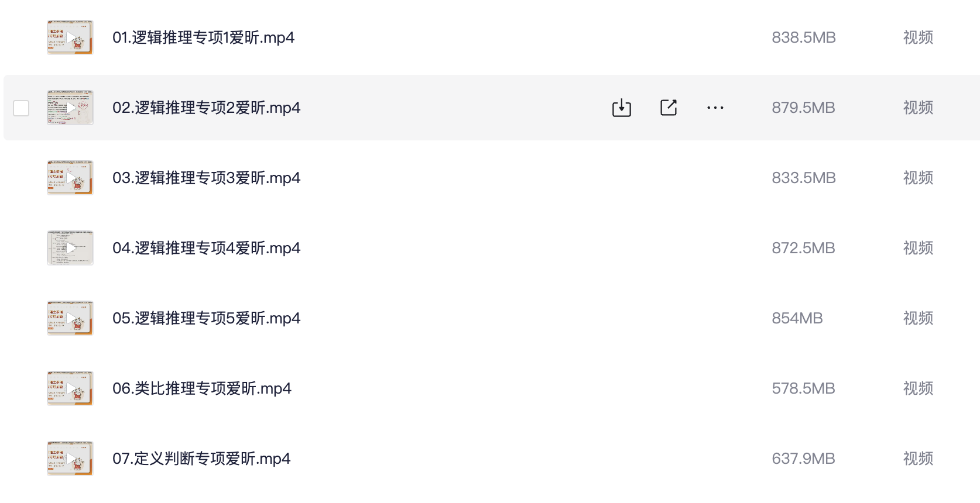Open the file 03.逻辑推理专项3爱昕.mp4
The image size is (980, 503).
tap(206, 178)
